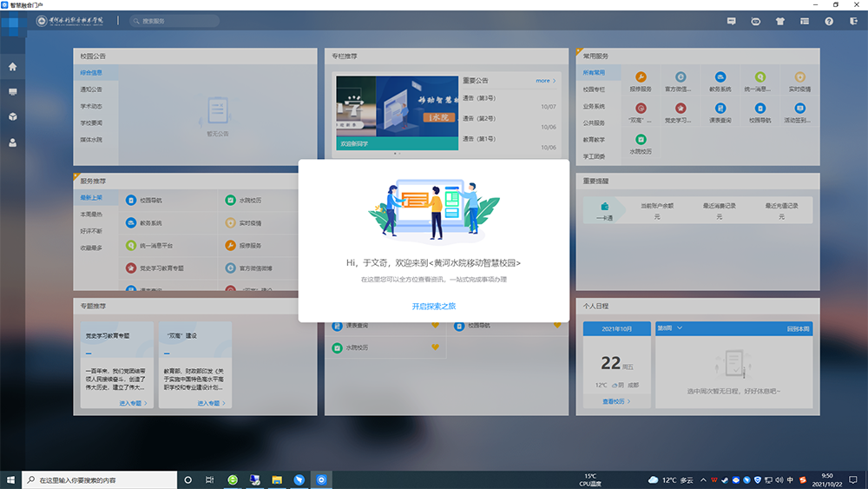
Task: Toggle favorite heart beside 水院校历
Action: click(436, 347)
